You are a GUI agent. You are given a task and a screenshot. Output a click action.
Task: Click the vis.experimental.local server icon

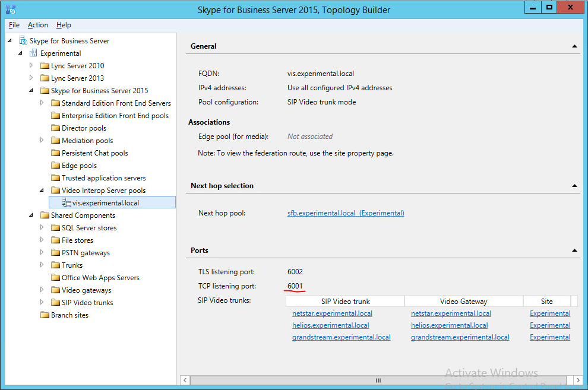pyautogui.click(x=66, y=203)
